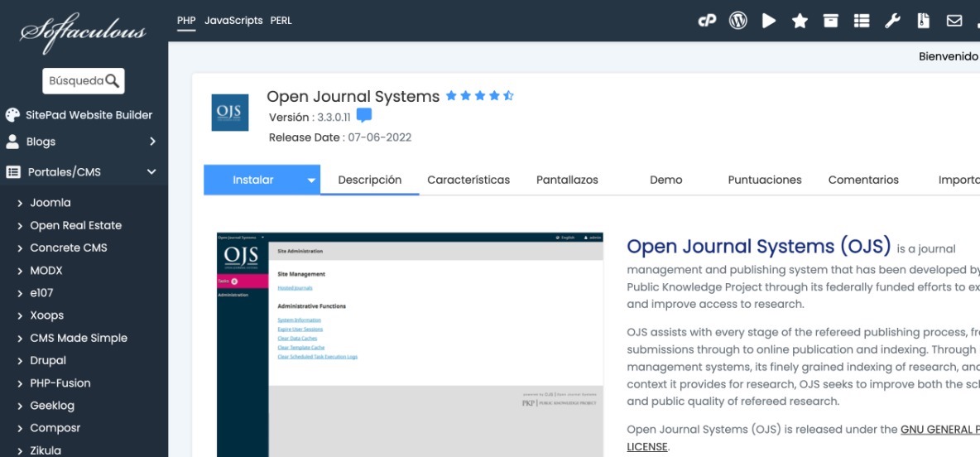Click the blue comment bubble beside version
980x457 pixels.
tap(364, 116)
